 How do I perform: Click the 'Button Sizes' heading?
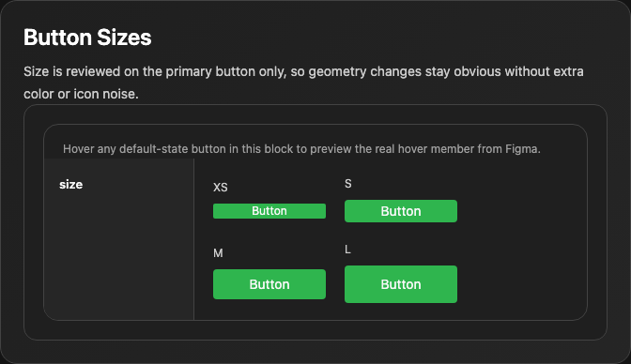(x=87, y=38)
